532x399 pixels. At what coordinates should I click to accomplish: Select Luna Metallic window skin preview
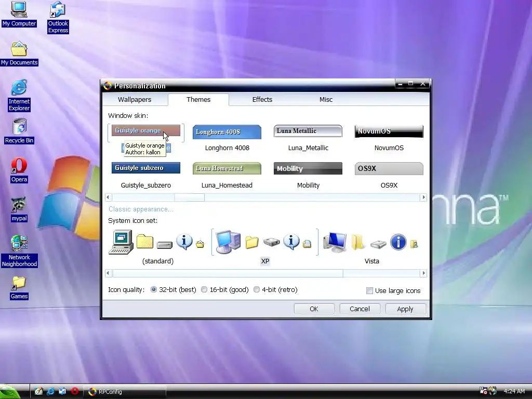pyautogui.click(x=308, y=131)
